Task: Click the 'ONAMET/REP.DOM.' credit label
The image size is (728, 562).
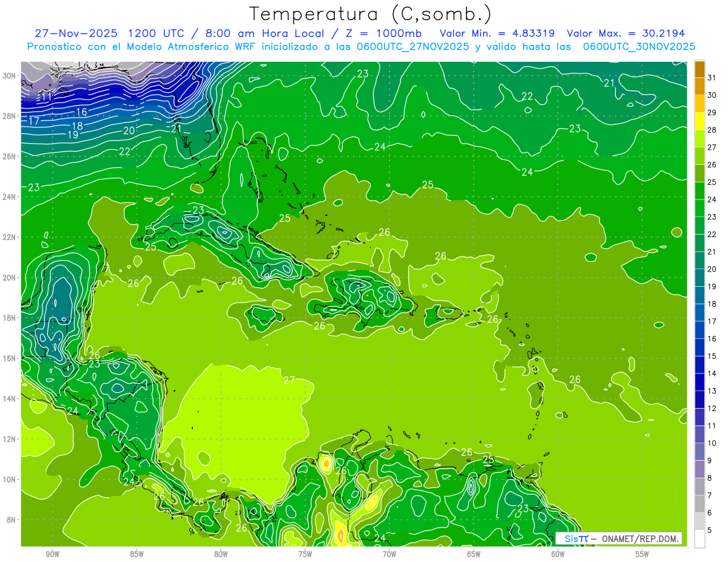Action: pos(640,538)
